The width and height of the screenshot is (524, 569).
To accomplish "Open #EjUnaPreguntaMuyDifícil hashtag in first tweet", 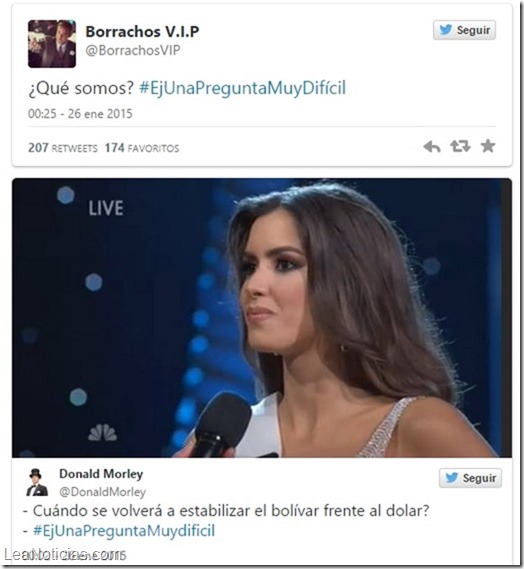I will coord(242,88).
